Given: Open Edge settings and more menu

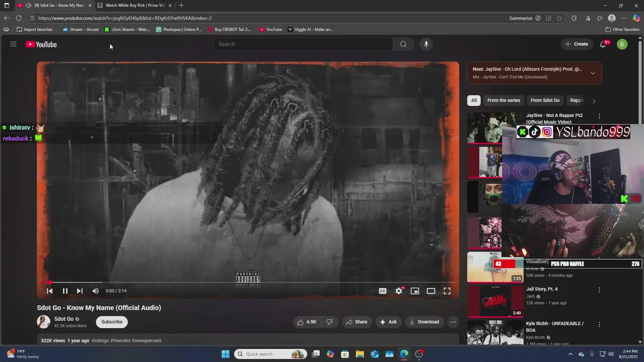Looking at the screenshot, I should (x=624, y=18).
